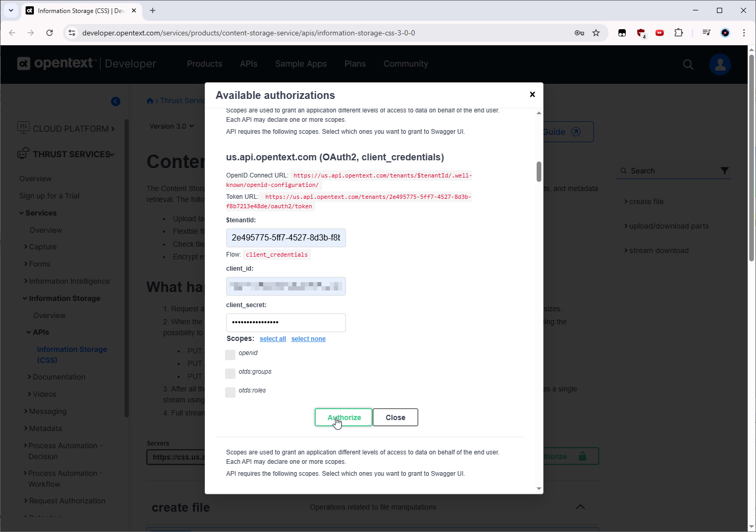Open the Extensions puzzle icon
Image resolution: width=756 pixels, height=532 pixels.
tap(678, 33)
